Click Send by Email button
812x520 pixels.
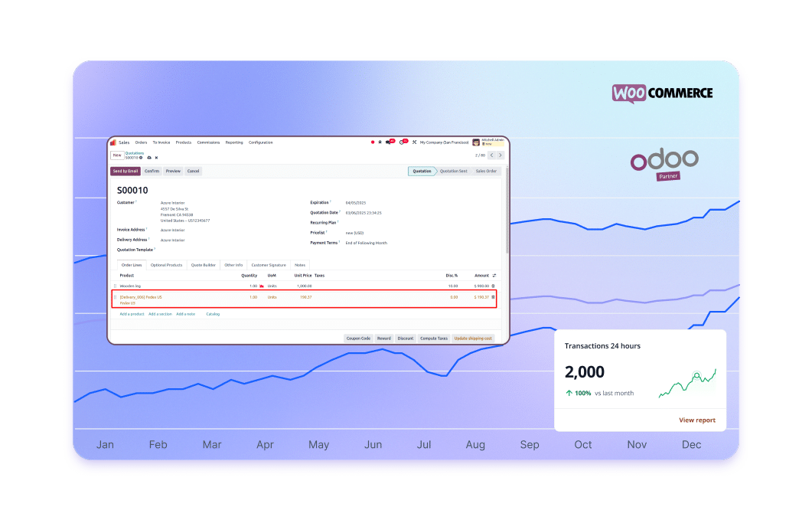click(126, 171)
